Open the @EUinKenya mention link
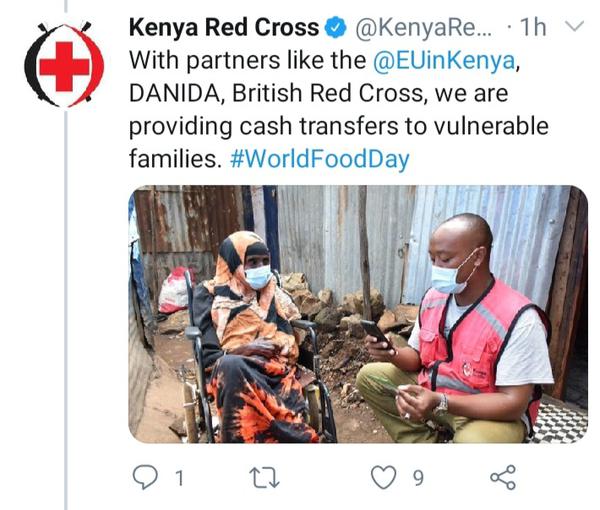This screenshot has width=600, height=510. point(444,60)
